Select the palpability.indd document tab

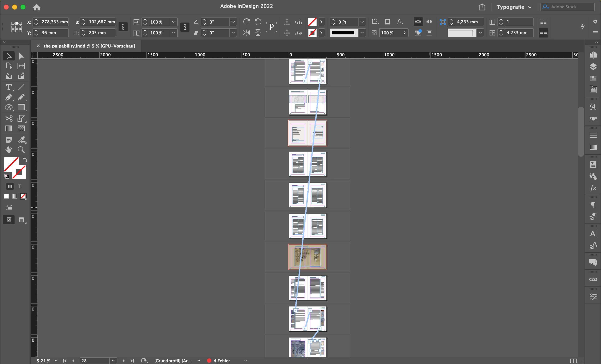coord(89,46)
